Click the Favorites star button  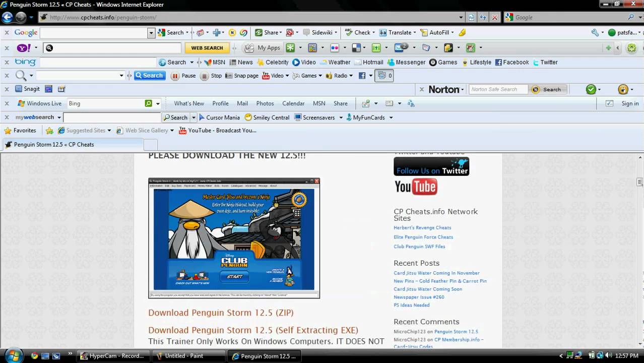click(x=20, y=130)
